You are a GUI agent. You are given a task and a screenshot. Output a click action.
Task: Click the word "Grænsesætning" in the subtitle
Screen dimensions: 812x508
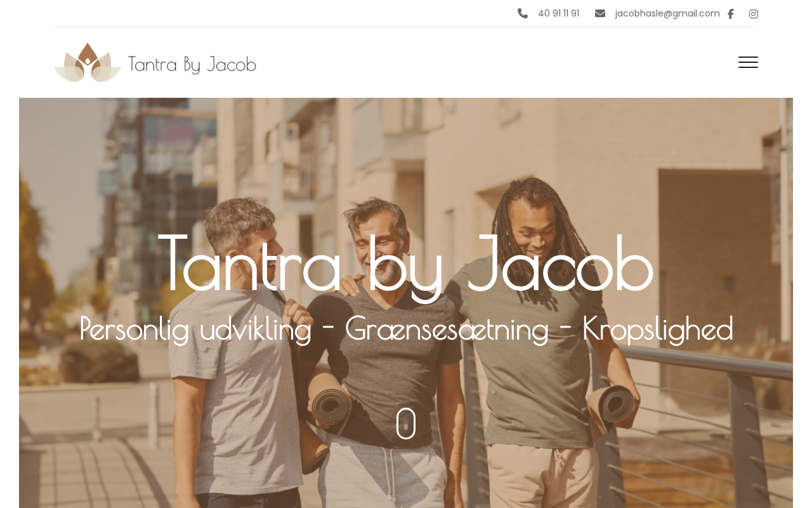pos(447,330)
